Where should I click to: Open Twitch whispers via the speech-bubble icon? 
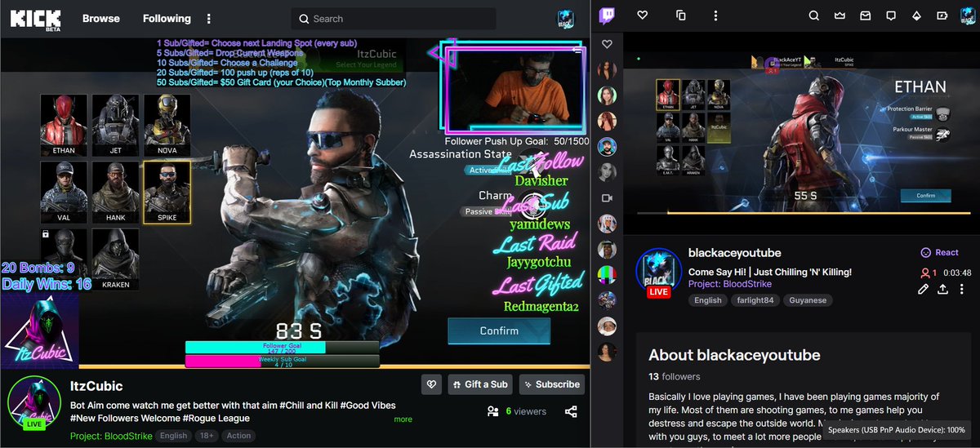891,16
